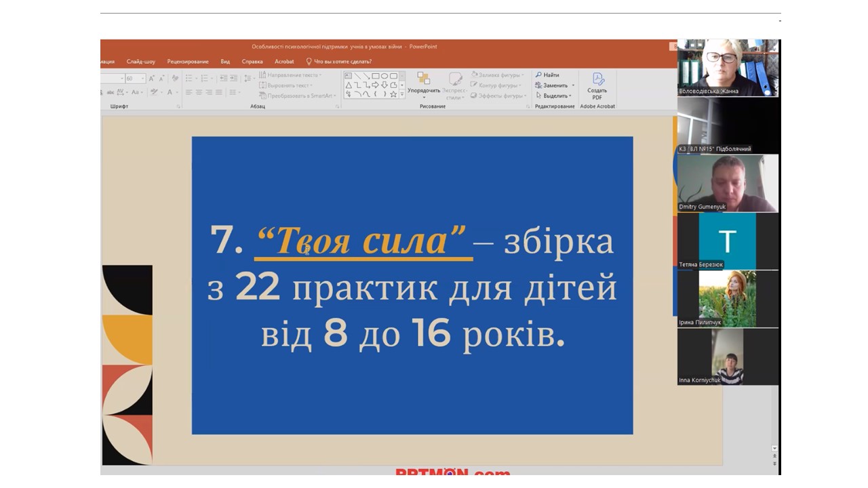Image resolution: width=868 pixels, height=488 pixels.
Task: Select Тетяна Березюк participant tile
Action: click(728, 241)
